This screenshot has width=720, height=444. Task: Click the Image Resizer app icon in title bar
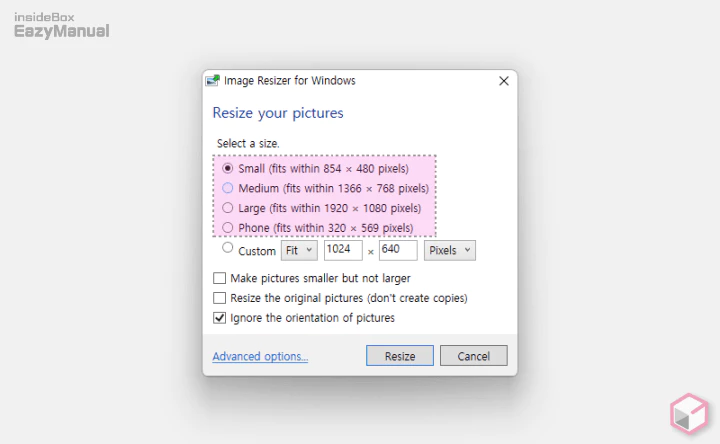213,81
